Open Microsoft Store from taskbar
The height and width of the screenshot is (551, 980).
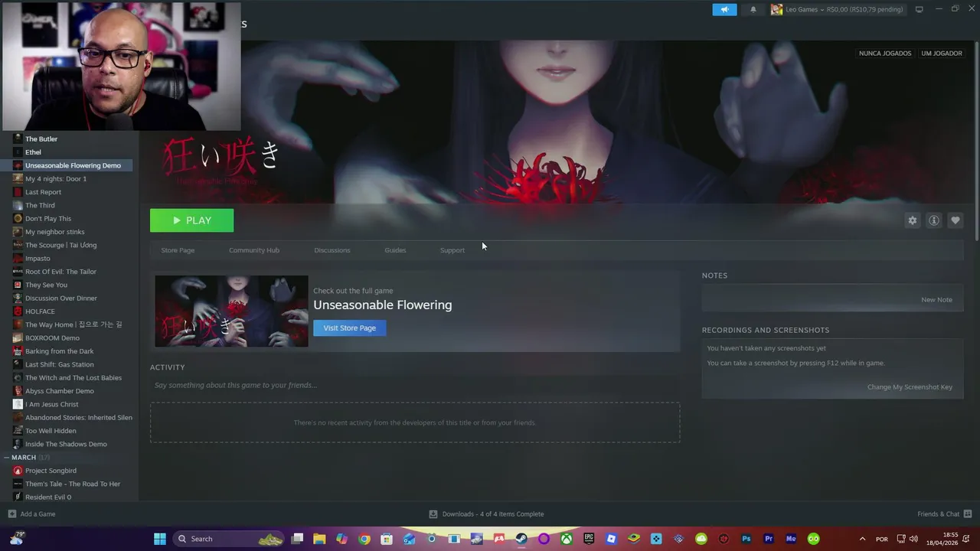point(387,539)
